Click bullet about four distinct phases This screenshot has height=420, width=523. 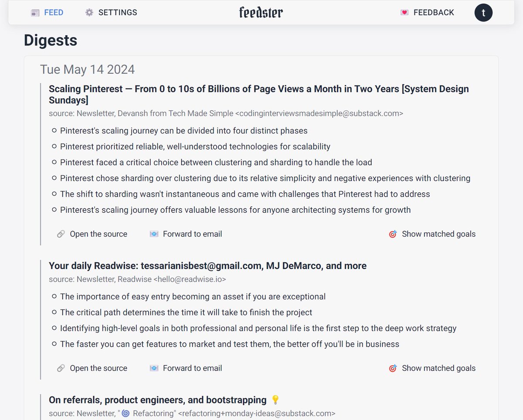[184, 131]
